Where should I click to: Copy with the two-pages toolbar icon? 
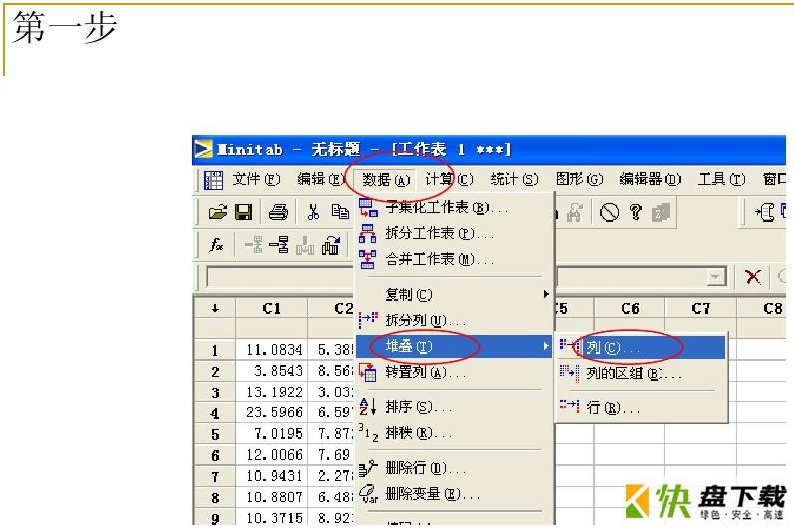tap(340, 212)
